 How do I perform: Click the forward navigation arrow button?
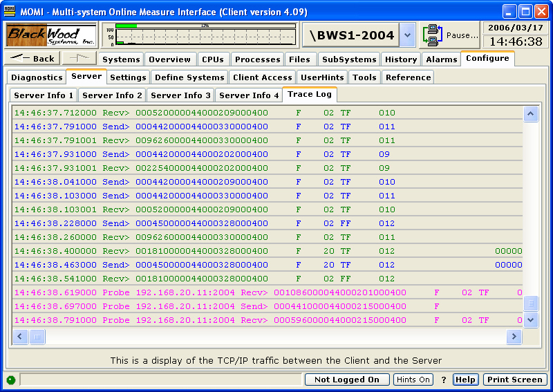[79, 59]
